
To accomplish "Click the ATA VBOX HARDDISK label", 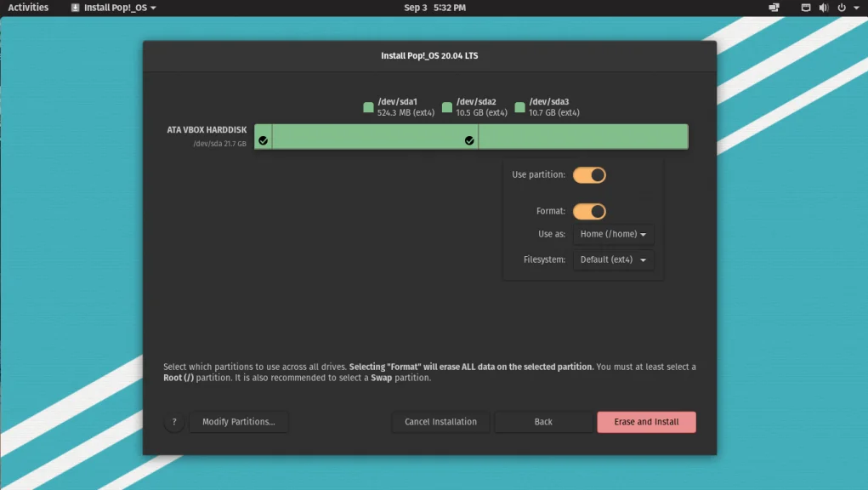I will point(207,129).
